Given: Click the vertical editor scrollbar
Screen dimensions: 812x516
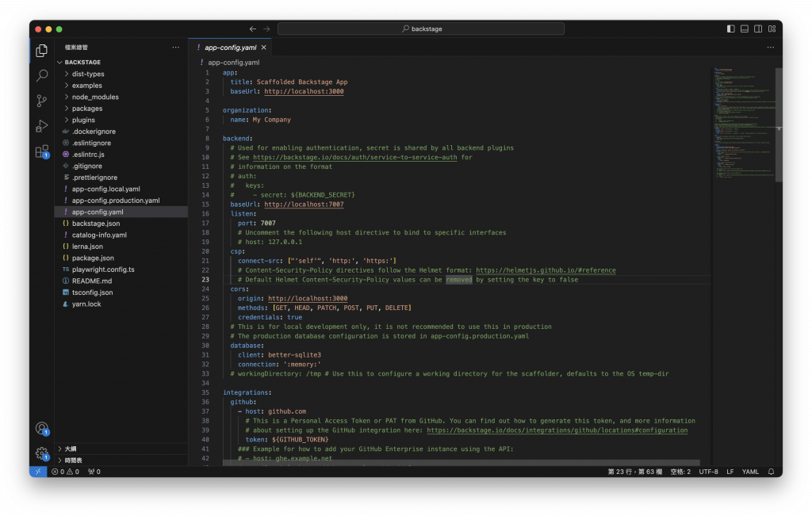Looking at the screenshot, I should coord(779,124).
